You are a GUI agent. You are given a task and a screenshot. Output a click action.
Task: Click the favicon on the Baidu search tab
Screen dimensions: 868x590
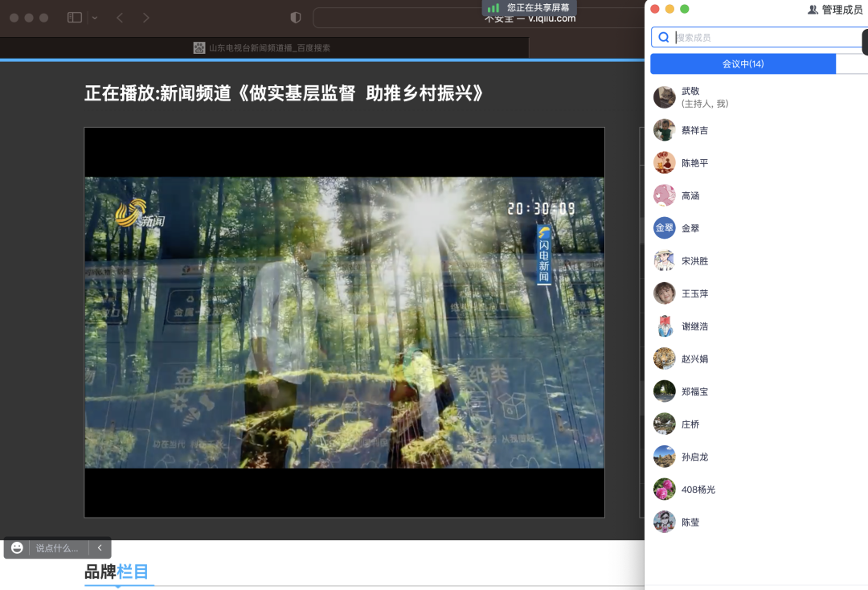[x=199, y=48]
